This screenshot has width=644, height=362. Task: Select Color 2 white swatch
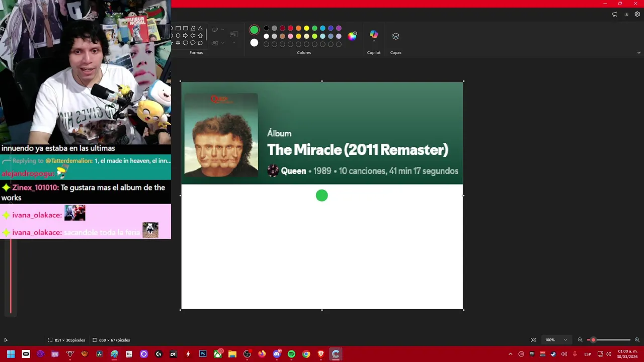click(x=254, y=43)
